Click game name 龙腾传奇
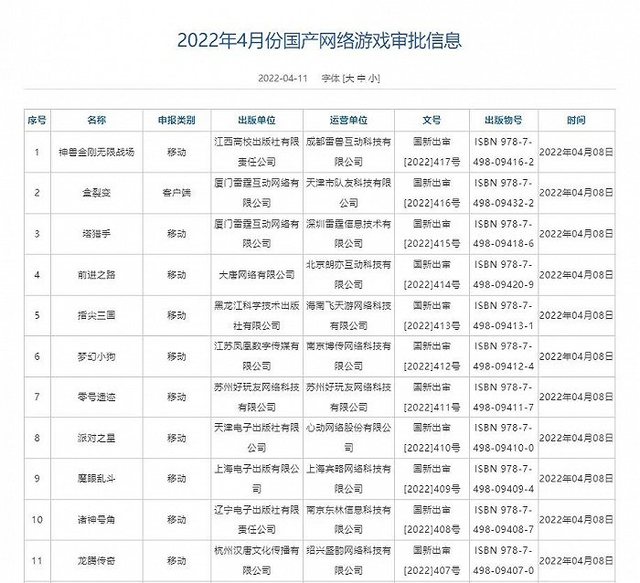 coord(97,561)
